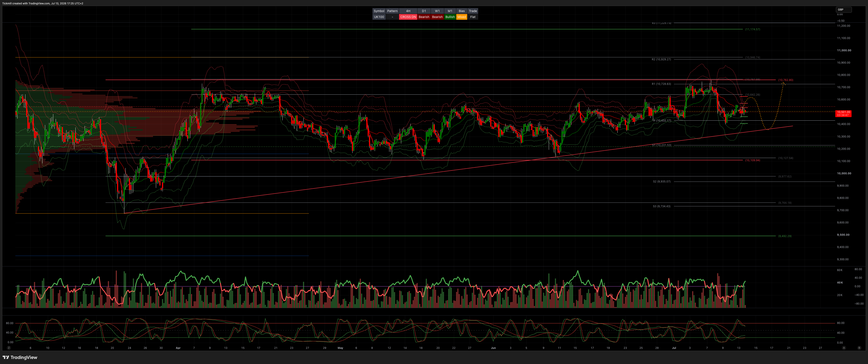Click the Z timezone icon on time axis
The width and height of the screenshot is (868, 364).
click(x=9, y=348)
